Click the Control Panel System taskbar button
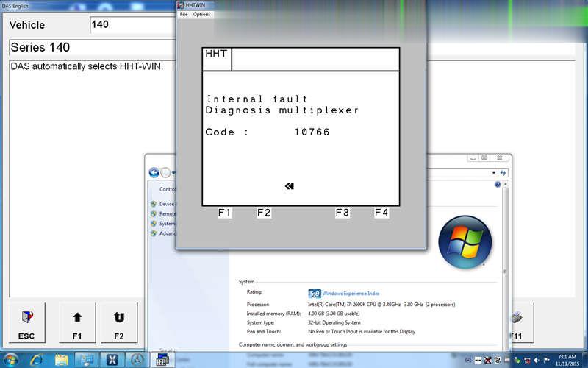588x368 pixels. tap(87, 360)
